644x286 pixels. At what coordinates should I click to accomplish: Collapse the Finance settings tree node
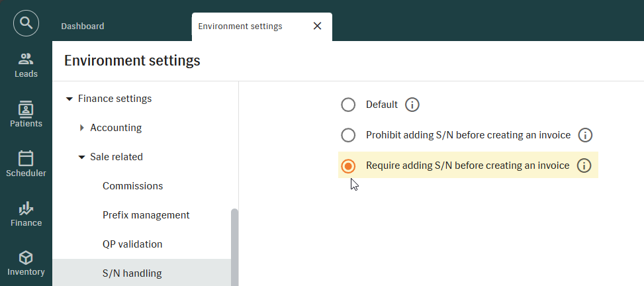pyautogui.click(x=69, y=99)
